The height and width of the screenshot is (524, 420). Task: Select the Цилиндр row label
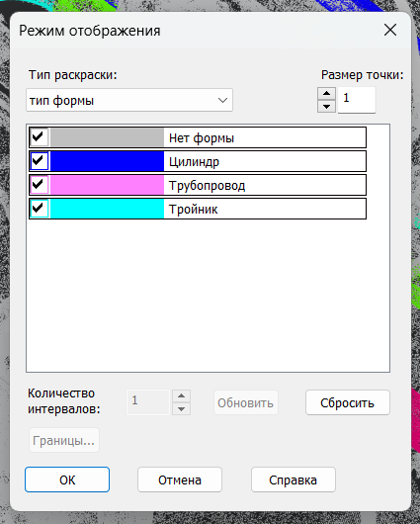194,162
